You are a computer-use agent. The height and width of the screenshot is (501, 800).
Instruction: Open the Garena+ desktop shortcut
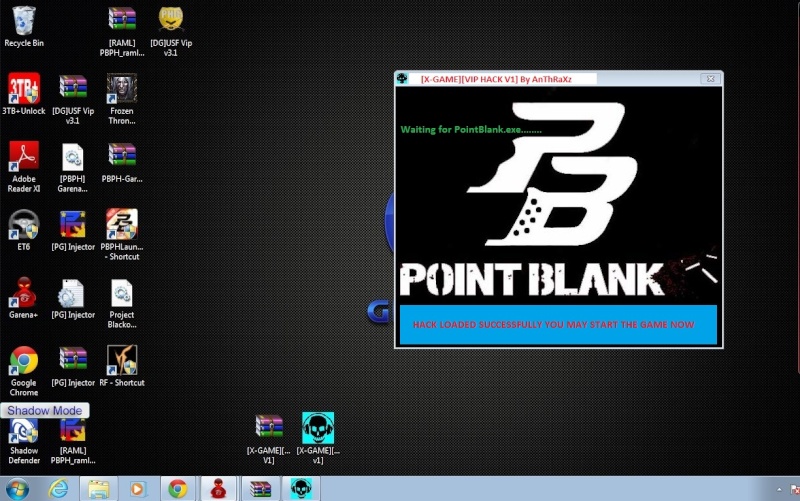(23, 292)
